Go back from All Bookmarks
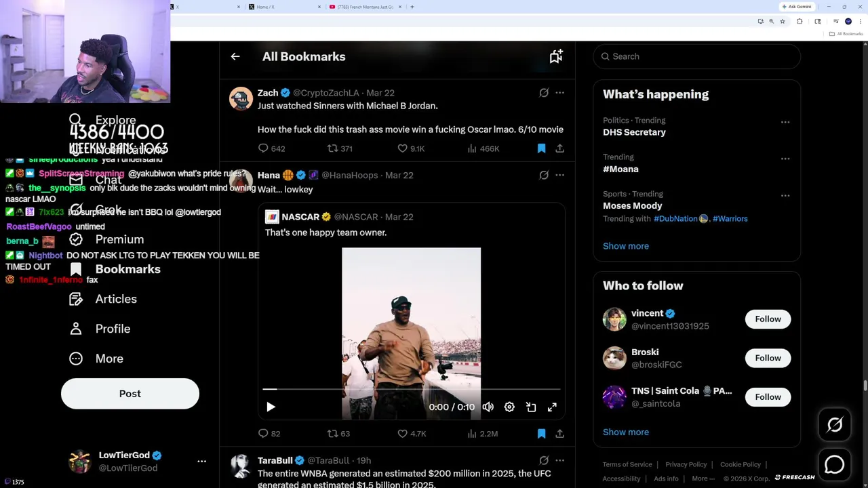868x488 pixels. pos(235,57)
